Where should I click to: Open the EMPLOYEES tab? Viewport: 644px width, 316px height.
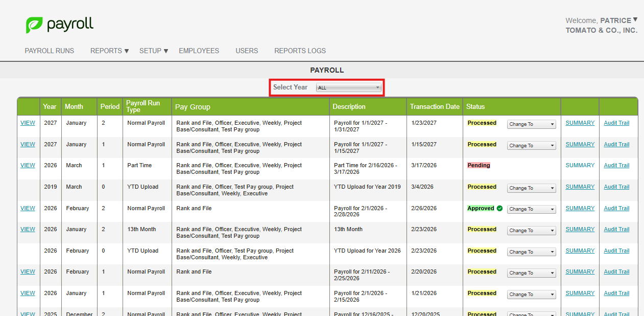pos(199,51)
